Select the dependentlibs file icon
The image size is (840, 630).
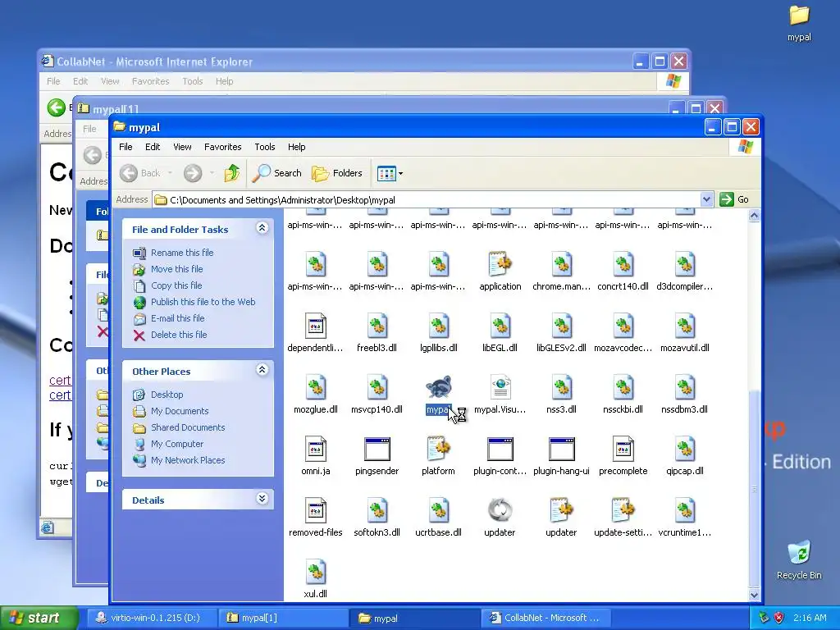(x=316, y=326)
